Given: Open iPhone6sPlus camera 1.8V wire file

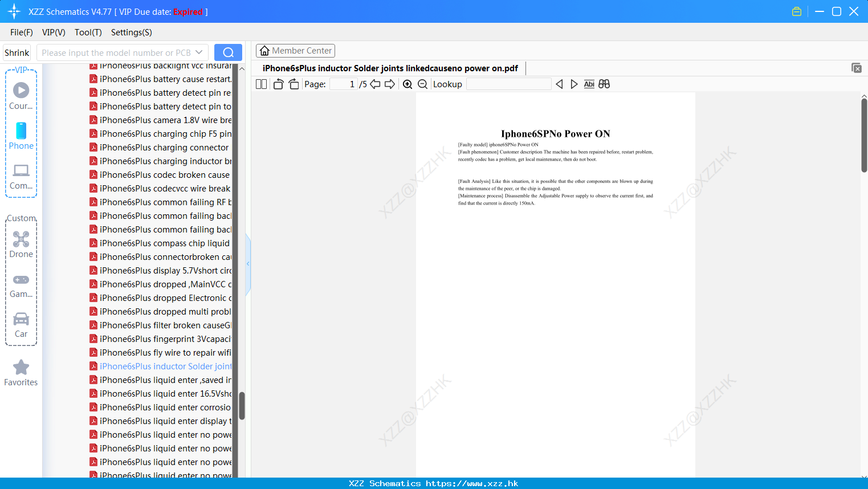Looking at the screenshot, I should [161, 120].
